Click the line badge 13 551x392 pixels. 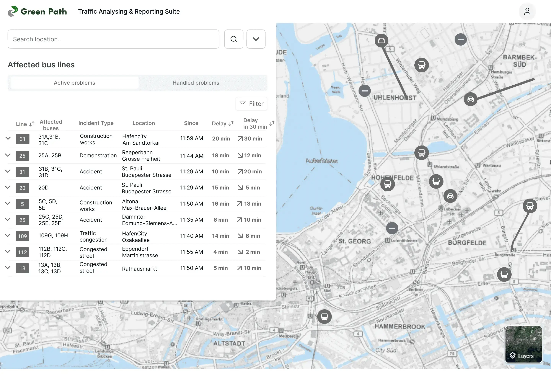pyautogui.click(x=22, y=268)
